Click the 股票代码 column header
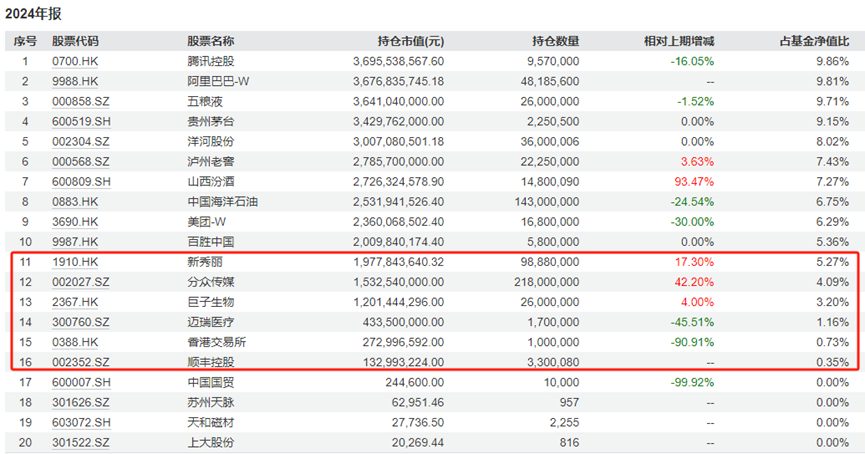Image resolution: width=865 pixels, height=454 pixels. pyautogui.click(x=76, y=41)
